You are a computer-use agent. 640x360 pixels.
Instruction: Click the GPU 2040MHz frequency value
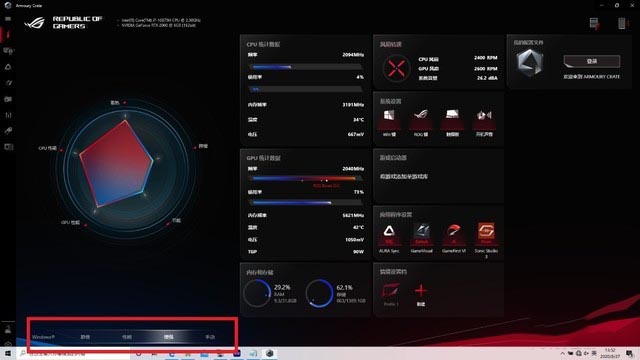353,169
